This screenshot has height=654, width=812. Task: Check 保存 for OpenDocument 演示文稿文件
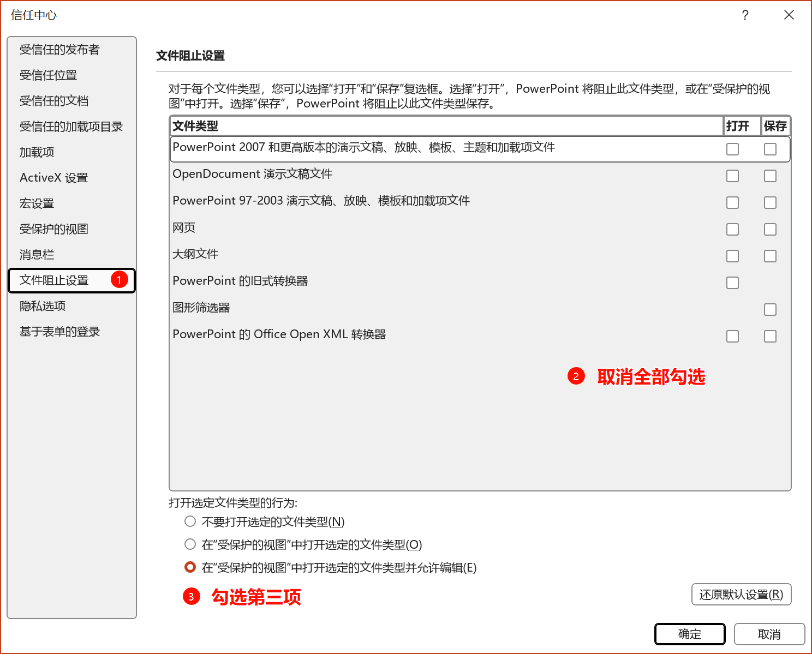point(770,176)
